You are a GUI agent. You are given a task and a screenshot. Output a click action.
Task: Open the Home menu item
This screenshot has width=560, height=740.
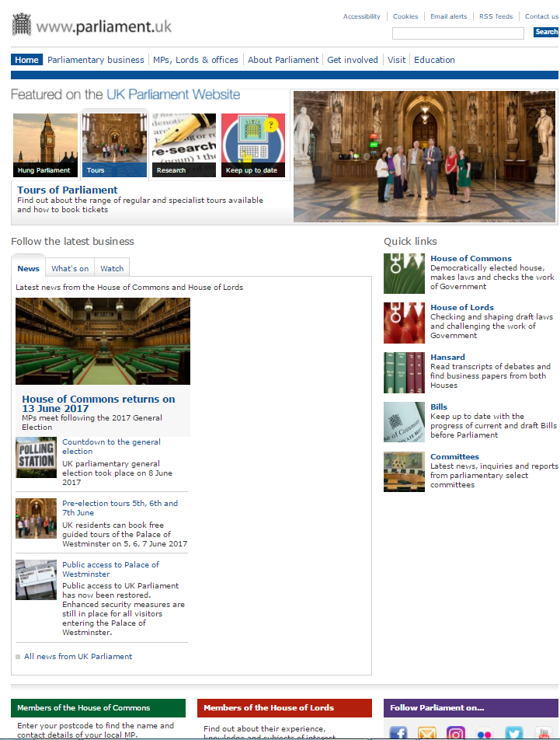pos(27,60)
